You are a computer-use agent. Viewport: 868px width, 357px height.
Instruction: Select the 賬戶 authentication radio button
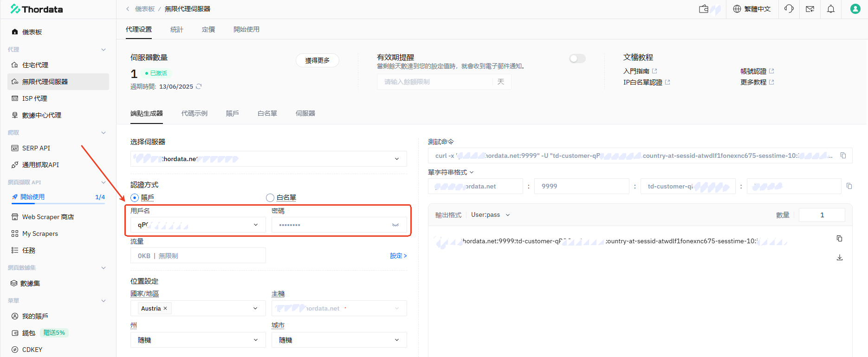click(135, 198)
